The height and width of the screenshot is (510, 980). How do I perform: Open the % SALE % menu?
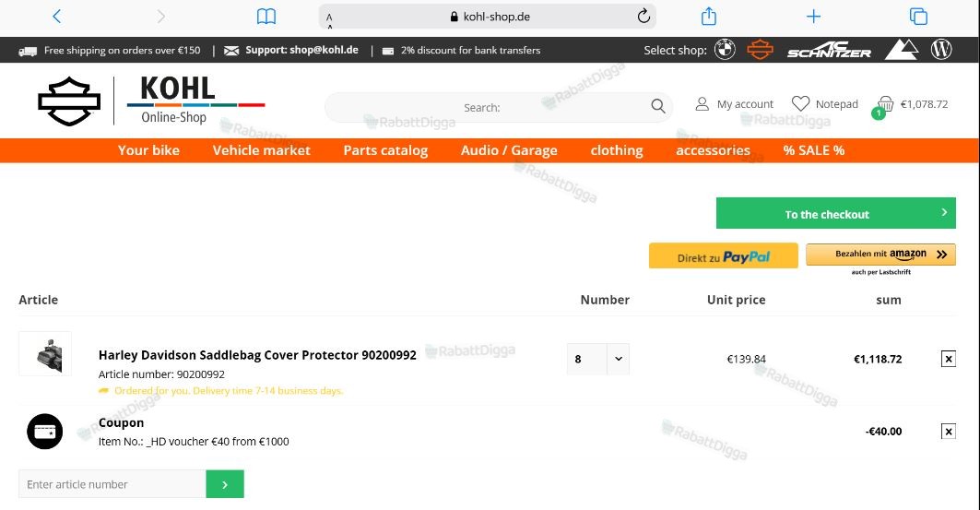[x=814, y=150]
